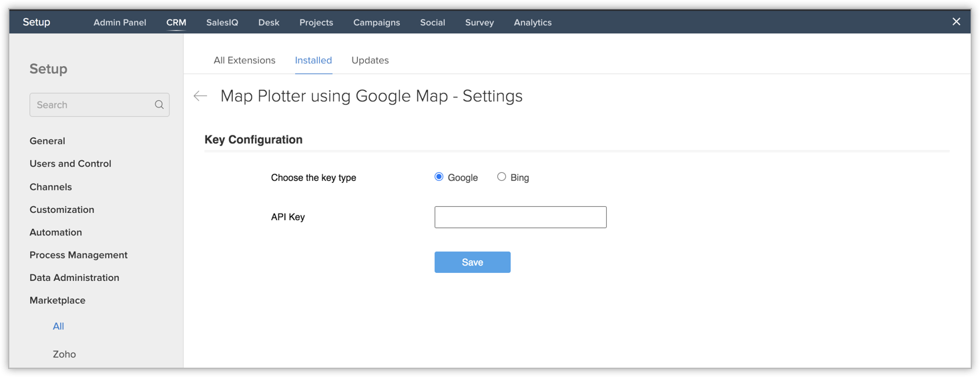
Task: Click the Choose the key type label
Action: click(x=314, y=177)
